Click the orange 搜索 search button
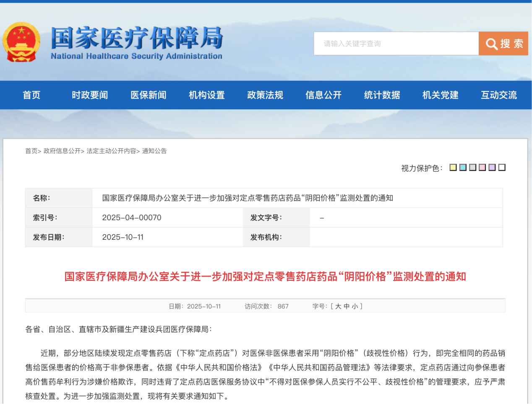This screenshot has height=404, width=532. click(503, 44)
